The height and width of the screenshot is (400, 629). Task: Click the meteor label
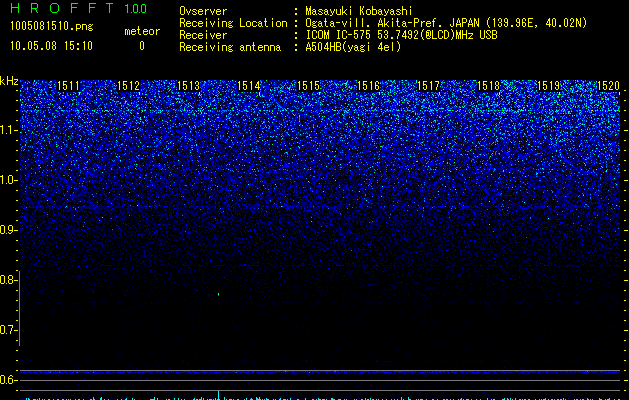[x=142, y=31]
